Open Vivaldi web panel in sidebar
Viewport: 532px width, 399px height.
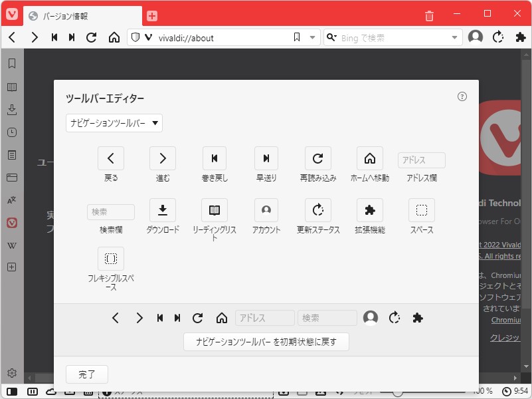click(x=12, y=223)
